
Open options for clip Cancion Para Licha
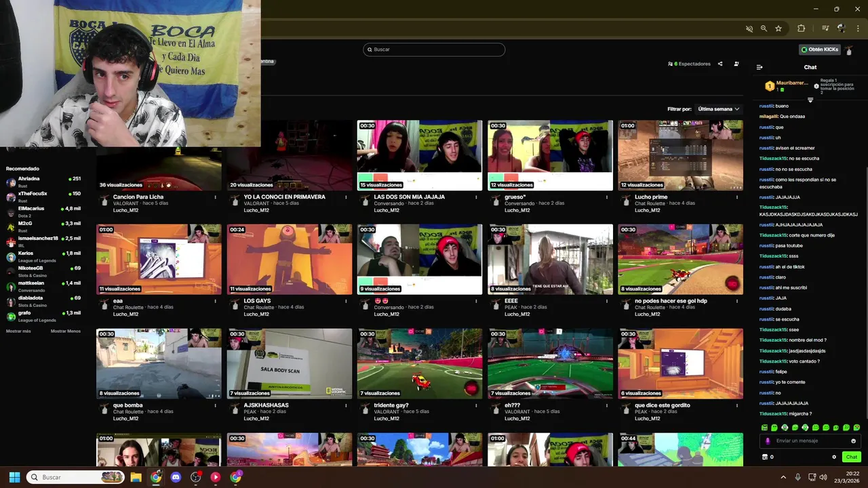[216, 197]
